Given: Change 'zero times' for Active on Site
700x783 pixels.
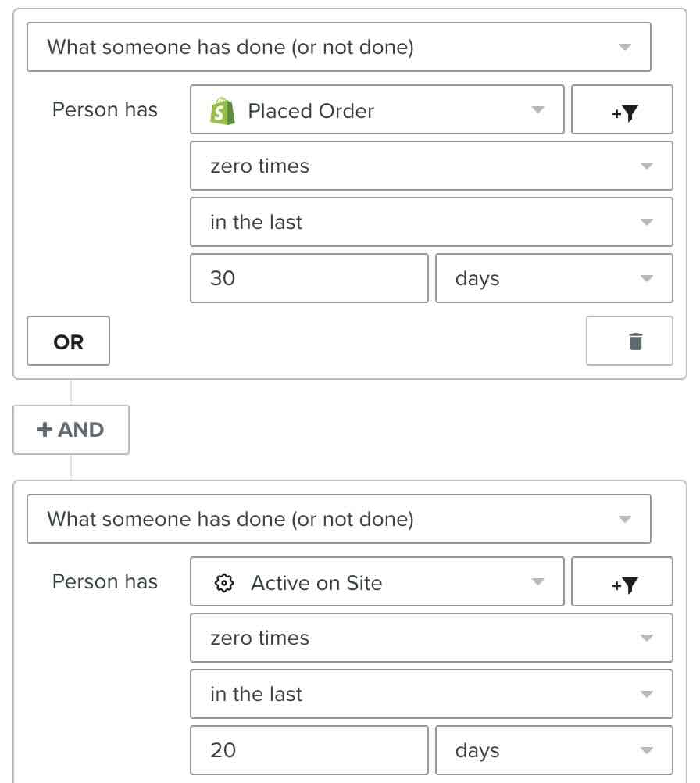Looking at the screenshot, I should tap(431, 638).
